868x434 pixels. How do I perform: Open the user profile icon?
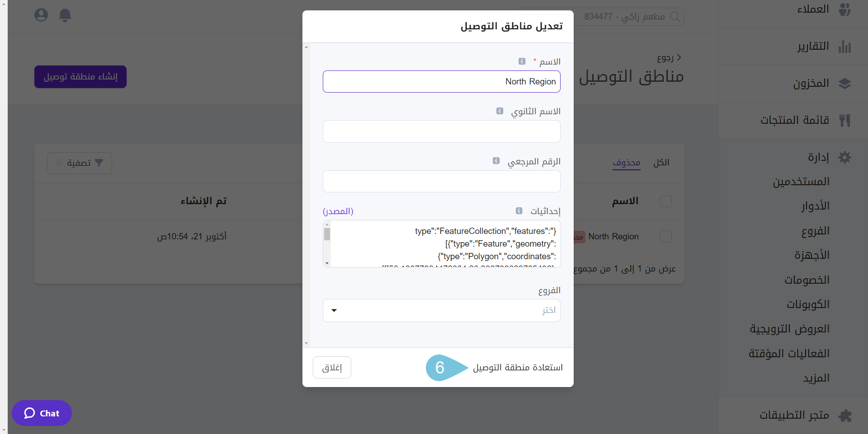tap(41, 15)
